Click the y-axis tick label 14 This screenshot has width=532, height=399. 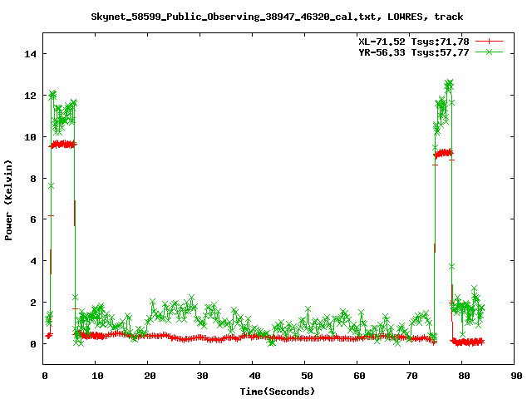pyautogui.click(x=31, y=54)
